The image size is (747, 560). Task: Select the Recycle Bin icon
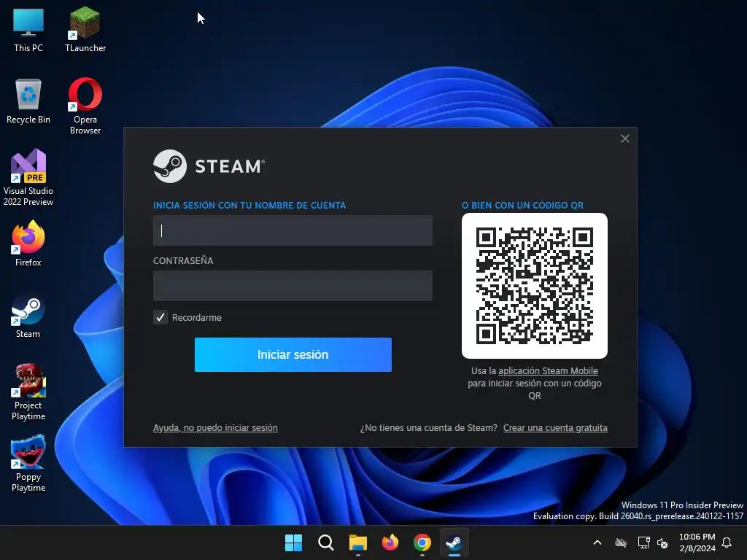[x=28, y=101]
